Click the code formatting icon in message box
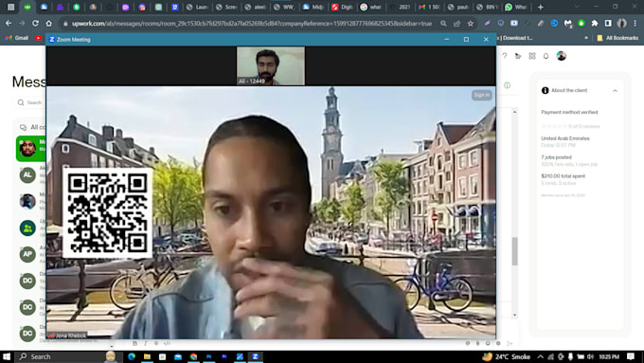This screenshot has width=644, height=363. pyautogui.click(x=167, y=343)
